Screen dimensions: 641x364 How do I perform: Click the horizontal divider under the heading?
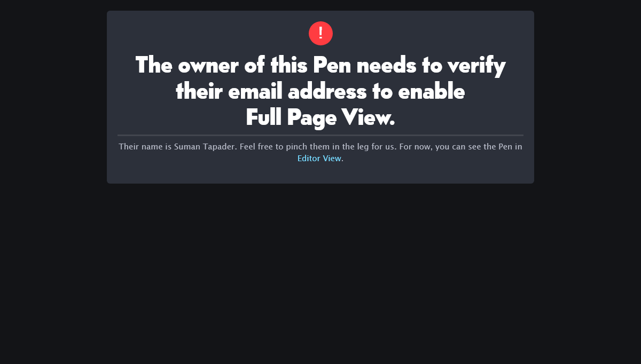coord(320,135)
